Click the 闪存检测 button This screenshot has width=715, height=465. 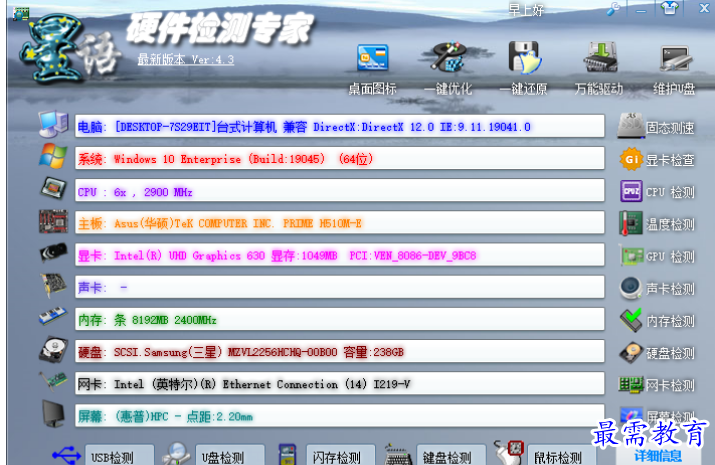[341, 455]
